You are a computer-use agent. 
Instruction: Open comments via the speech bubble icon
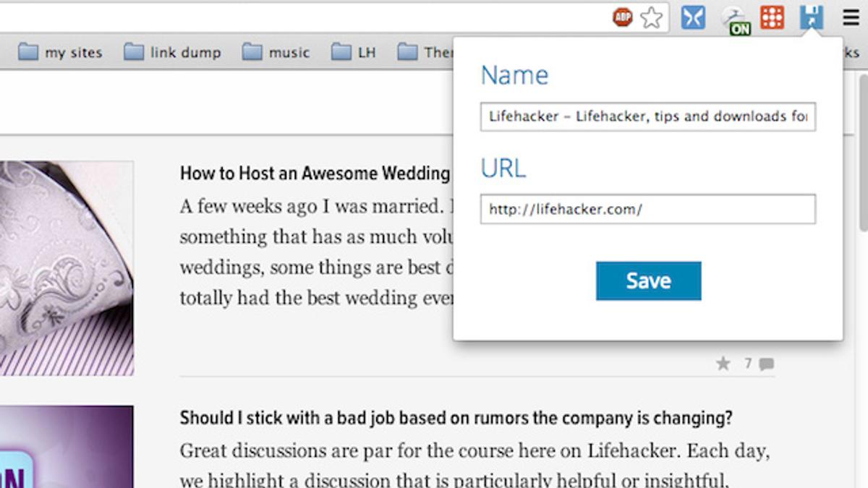(x=767, y=364)
